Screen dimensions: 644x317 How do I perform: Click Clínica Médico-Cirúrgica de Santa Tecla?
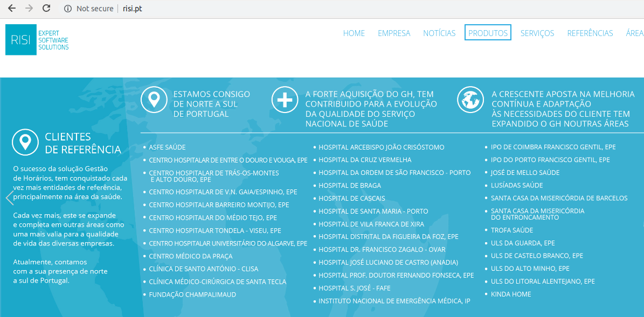click(x=218, y=281)
